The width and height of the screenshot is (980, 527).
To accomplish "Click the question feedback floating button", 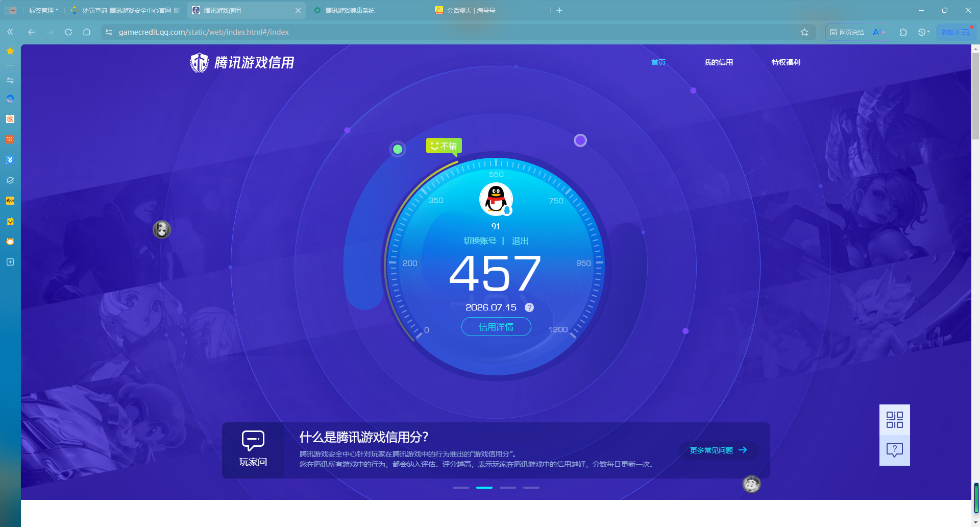I will pos(895,450).
